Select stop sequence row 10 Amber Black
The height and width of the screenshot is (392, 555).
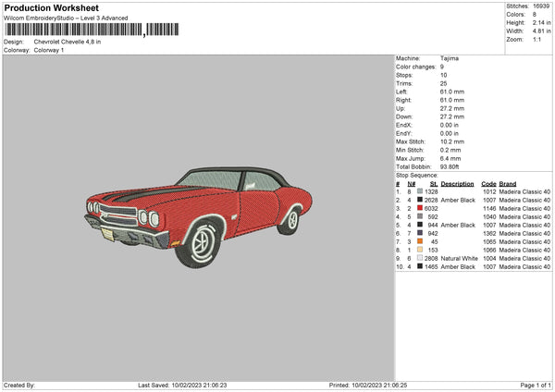pyautogui.click(x=474, y=266)
